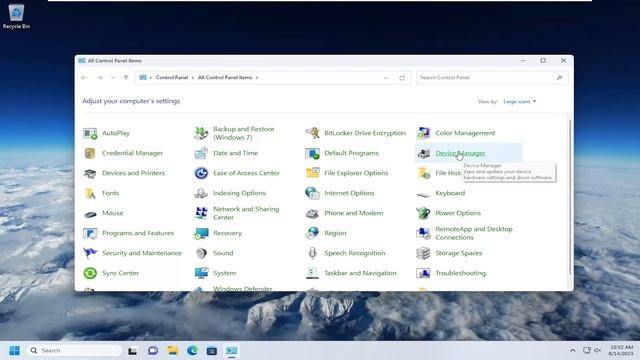
Task: Focus the Search Control Panel field
Action: point(492,78)
